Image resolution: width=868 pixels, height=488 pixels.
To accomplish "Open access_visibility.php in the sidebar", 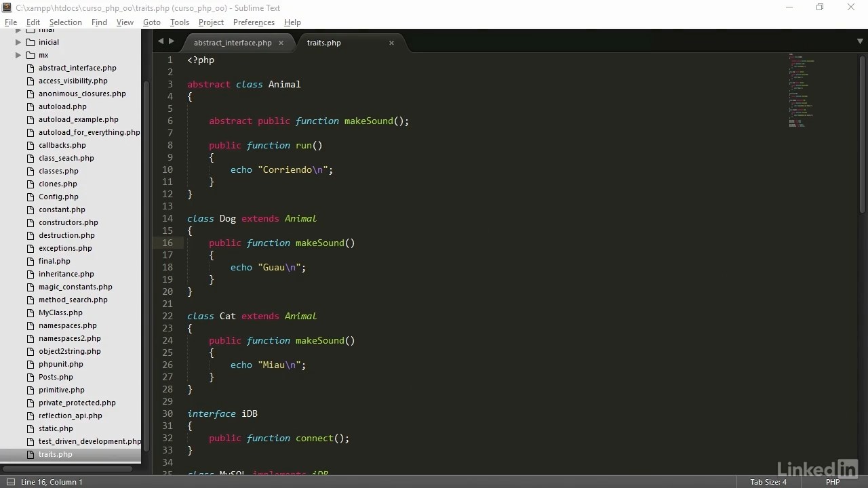I will coord(73,81).
